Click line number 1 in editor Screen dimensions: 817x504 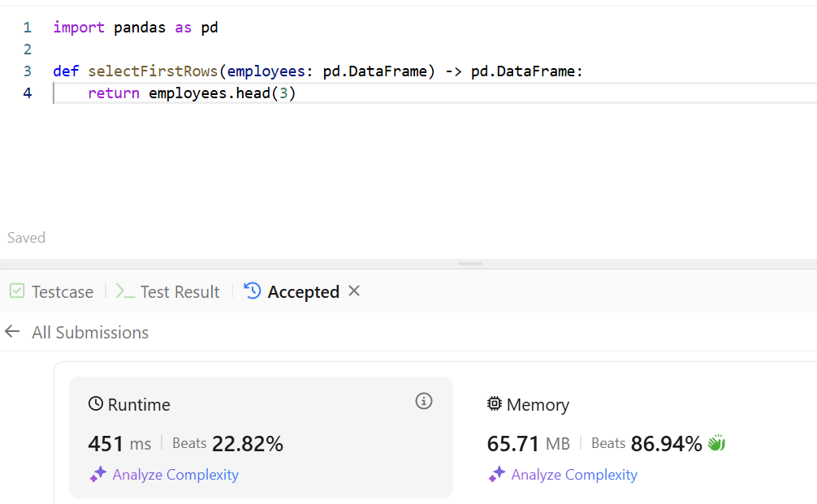click(x=27, y=27)
